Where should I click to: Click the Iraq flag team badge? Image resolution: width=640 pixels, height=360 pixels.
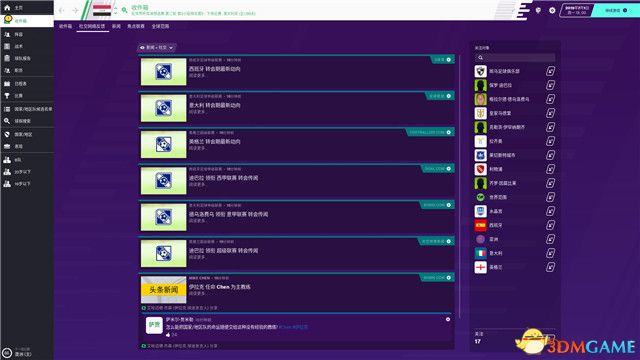coord(102,10)
